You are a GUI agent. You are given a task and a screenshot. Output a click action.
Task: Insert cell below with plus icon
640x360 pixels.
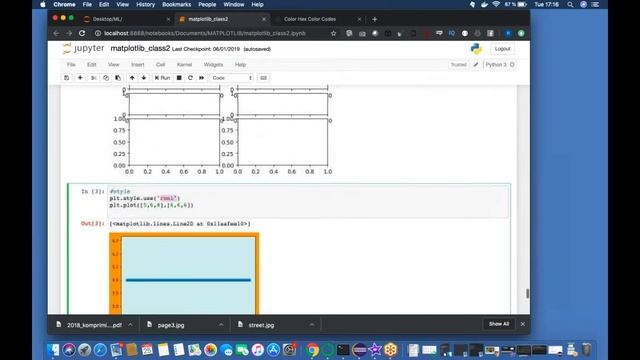click(80, 78)
